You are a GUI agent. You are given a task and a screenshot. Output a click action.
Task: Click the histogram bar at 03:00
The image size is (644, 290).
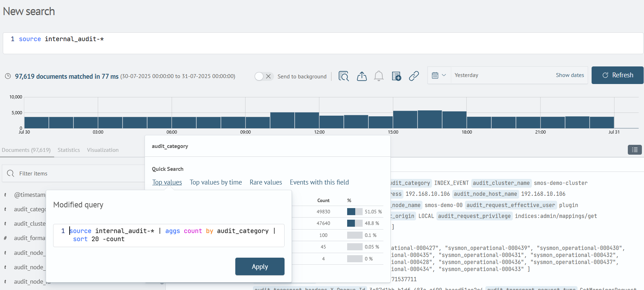[110, 123]
